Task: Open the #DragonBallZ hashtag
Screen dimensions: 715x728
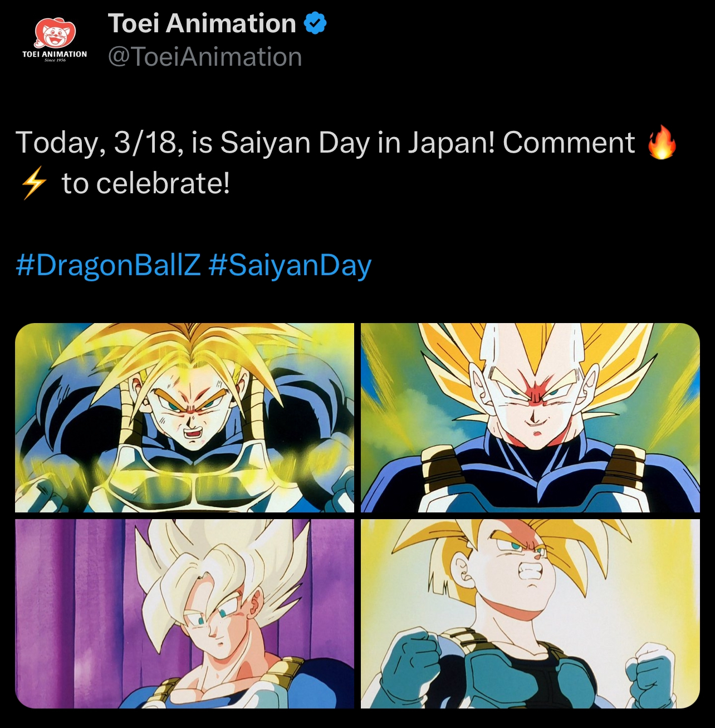Action: click(x=108, y=265)
